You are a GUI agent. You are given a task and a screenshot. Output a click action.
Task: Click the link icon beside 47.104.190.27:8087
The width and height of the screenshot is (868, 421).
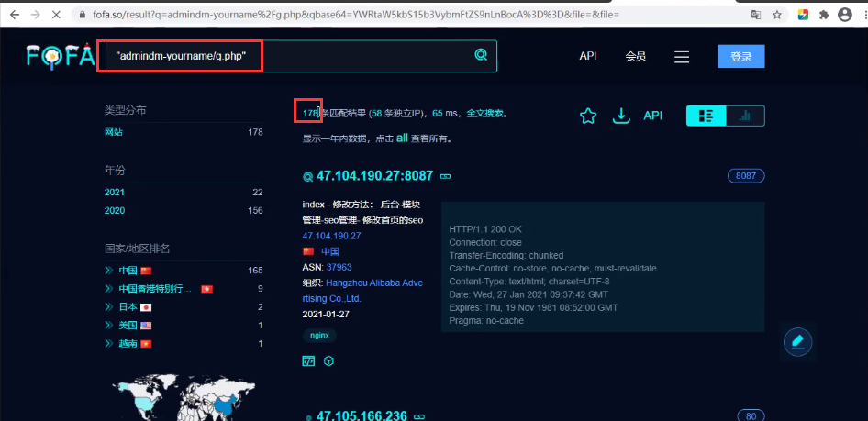point(446,176)
